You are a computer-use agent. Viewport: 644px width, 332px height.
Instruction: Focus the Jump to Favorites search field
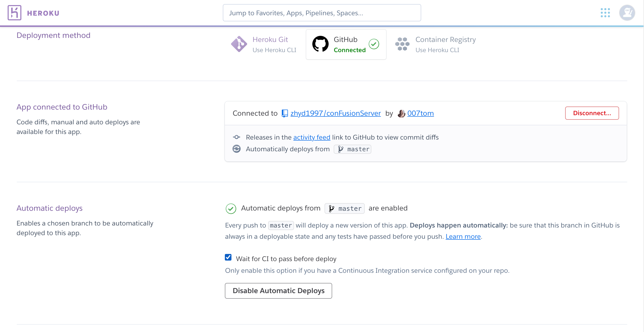[x=322, y=13]
